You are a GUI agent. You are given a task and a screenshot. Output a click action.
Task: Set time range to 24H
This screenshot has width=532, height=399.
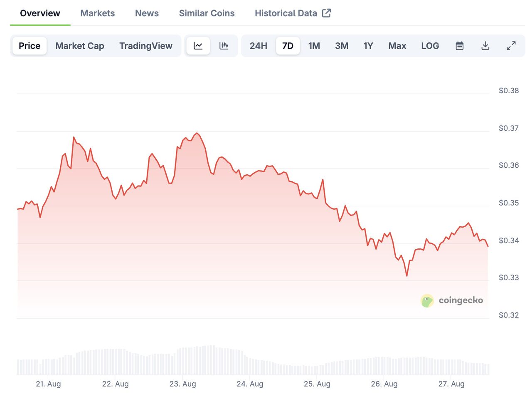pos(258,46)
